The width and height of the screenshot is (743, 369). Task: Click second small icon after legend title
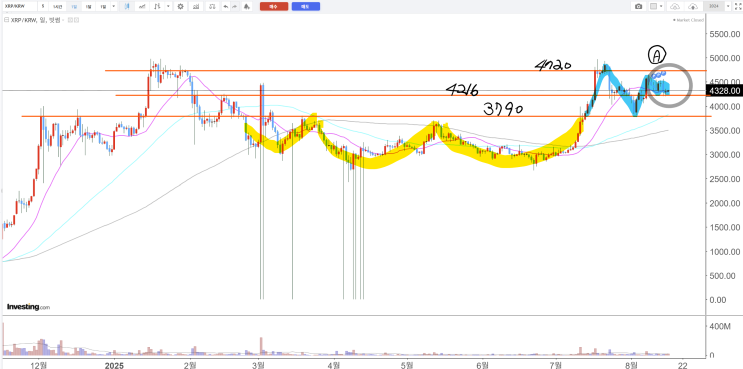coord(76,20)
